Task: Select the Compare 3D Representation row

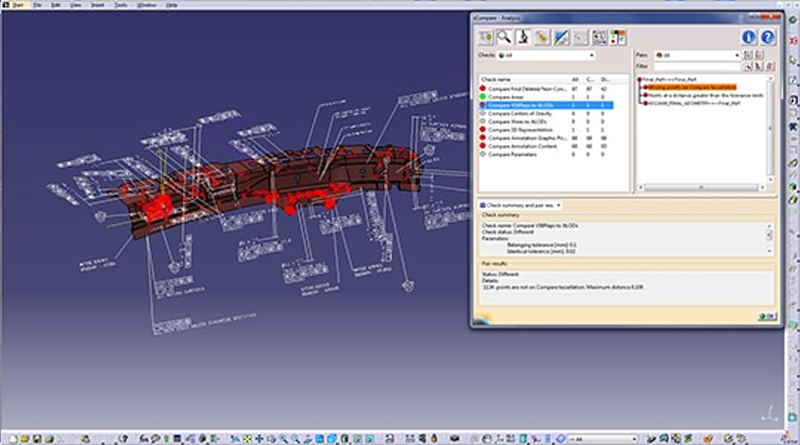Action: coord(545,130)
